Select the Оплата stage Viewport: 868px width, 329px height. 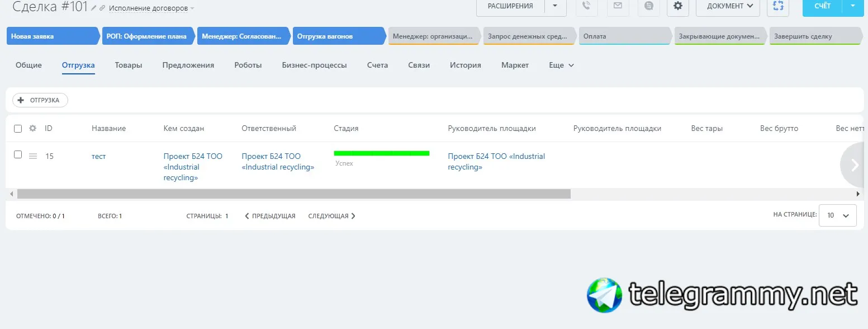point(625,36)
